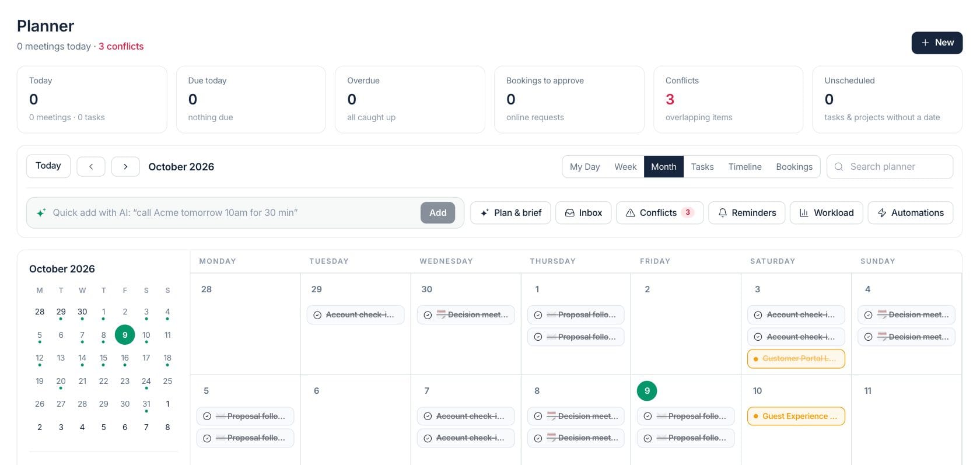
Task: Click the wand icon on Plan & brief
Action: 484,213
